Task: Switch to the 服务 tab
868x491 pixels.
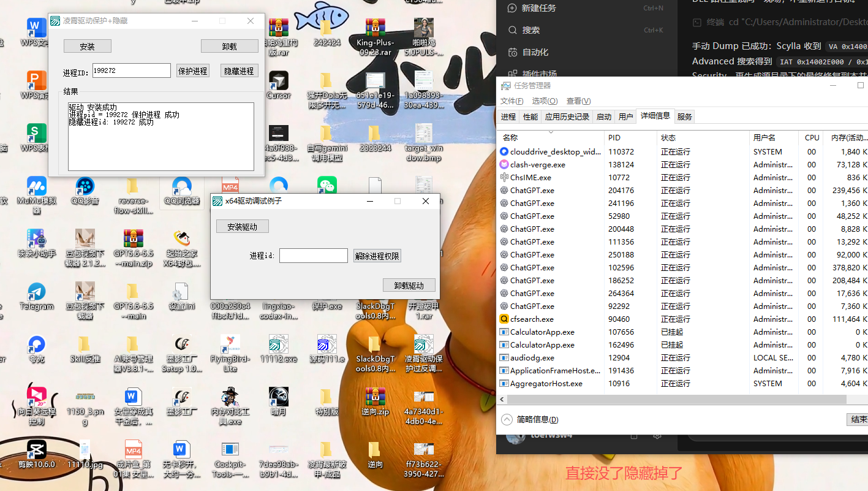Action: tap(685, 116)
